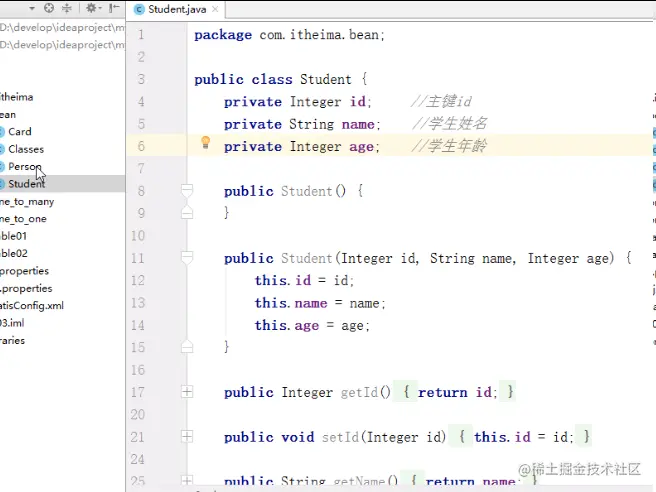656x492 pixels.
Task: Click line number 10 in the gutter
Action: pyautogui.click(x=138, y=236)
